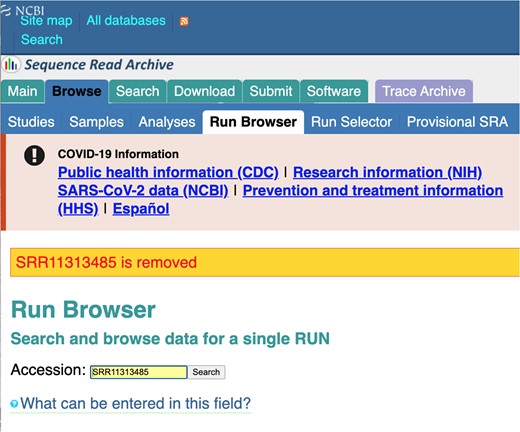
Task: Click the Search link in the NCBI header
Action: click(42, 40)
